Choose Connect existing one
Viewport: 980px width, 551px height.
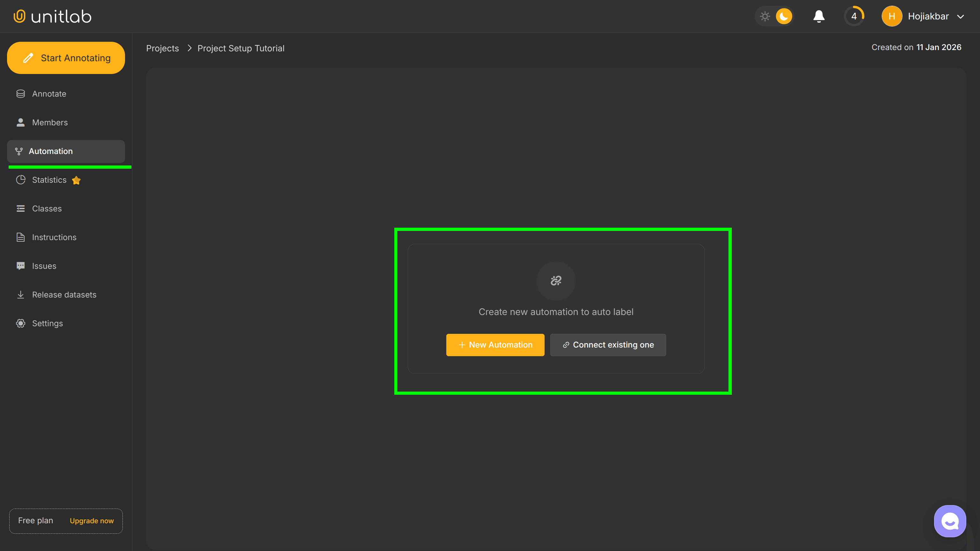click(607, 344)
